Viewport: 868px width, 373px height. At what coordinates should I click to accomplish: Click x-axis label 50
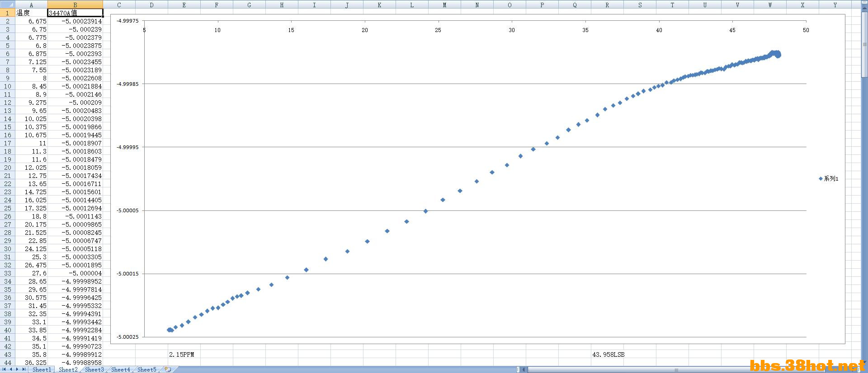[806, 30]
